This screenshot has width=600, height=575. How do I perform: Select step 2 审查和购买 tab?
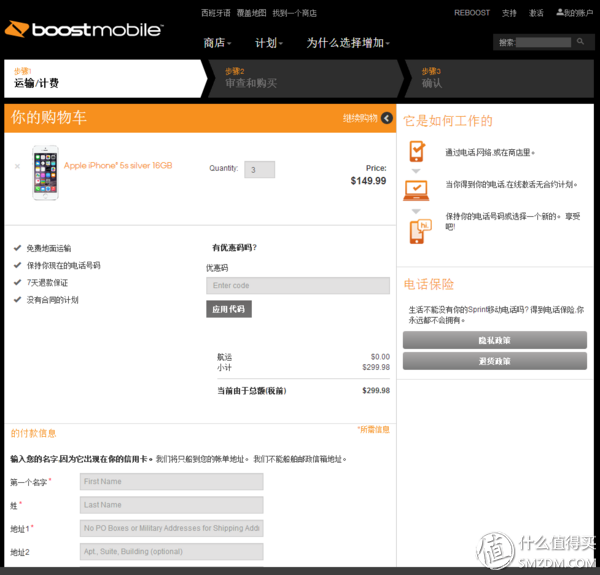[304, 78]
